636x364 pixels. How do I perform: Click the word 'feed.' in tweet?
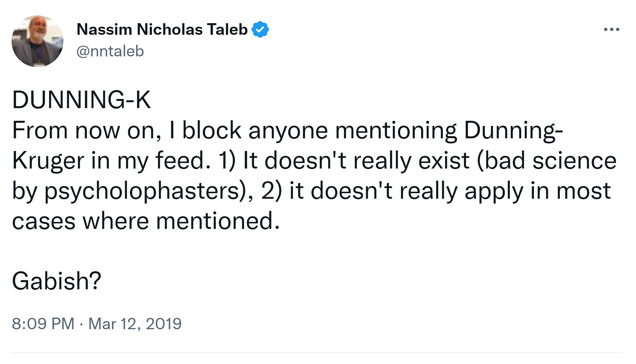click(183, 161)
